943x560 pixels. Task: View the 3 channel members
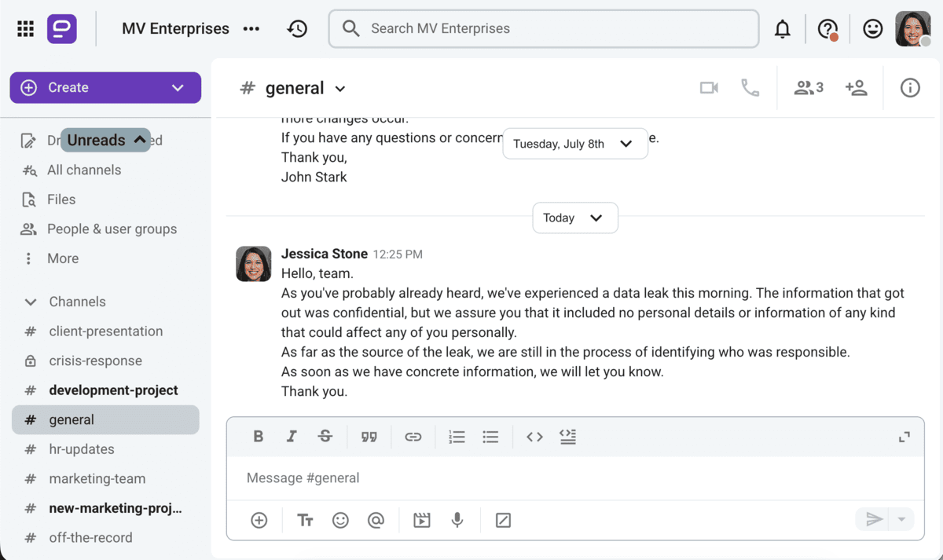coord(807,87)
